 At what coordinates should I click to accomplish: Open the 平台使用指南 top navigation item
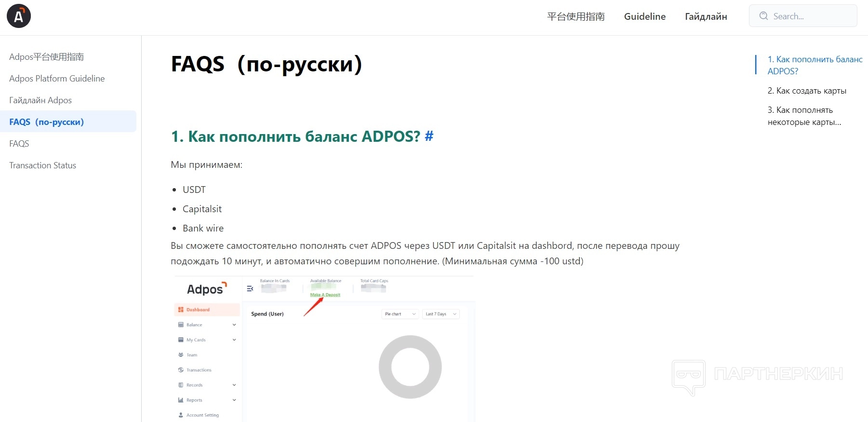576,16
